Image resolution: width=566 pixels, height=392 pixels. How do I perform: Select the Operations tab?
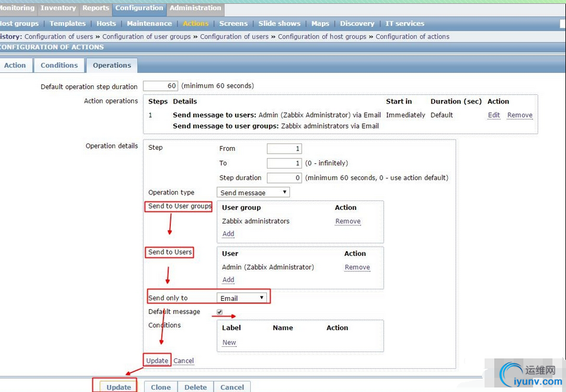click(x=112, y=65)
